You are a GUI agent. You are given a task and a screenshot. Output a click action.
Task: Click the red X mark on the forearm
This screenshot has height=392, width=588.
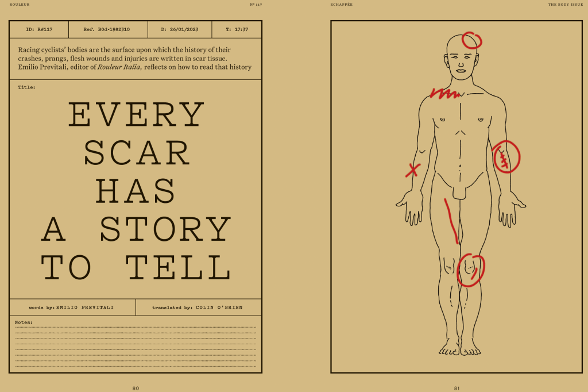click(x=412, y=170)
